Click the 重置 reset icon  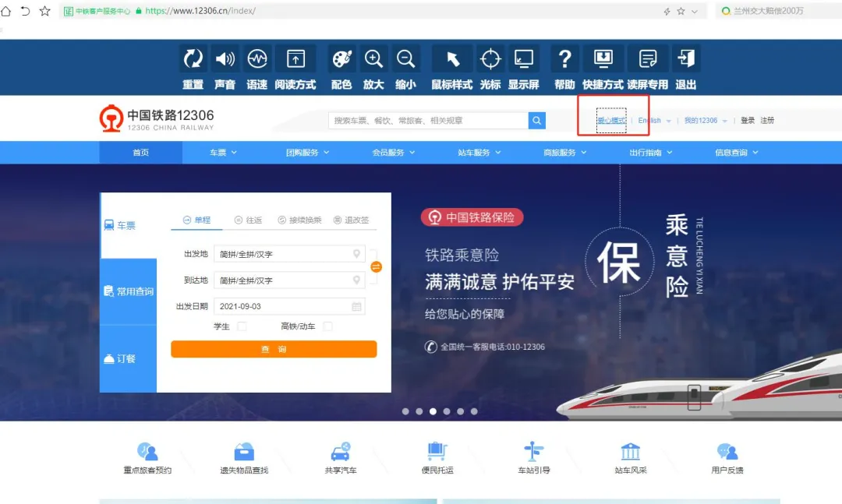point(193,58)
